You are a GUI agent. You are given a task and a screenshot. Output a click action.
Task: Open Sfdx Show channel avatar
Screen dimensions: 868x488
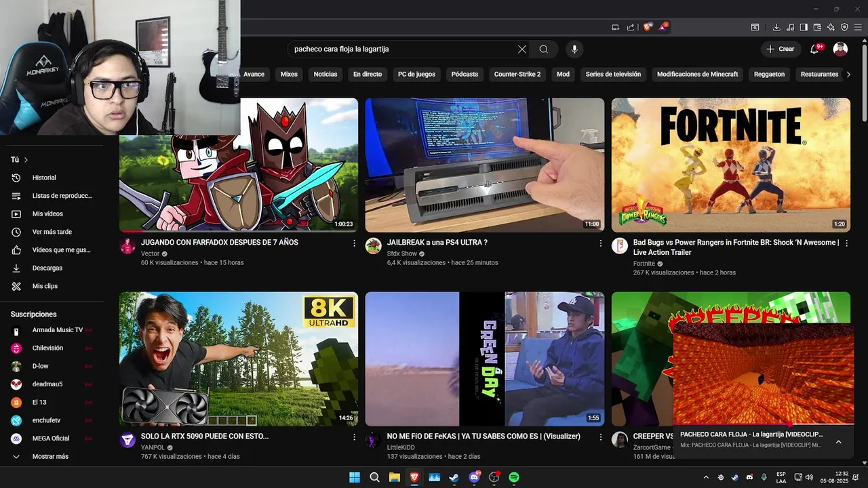[373, 246]
